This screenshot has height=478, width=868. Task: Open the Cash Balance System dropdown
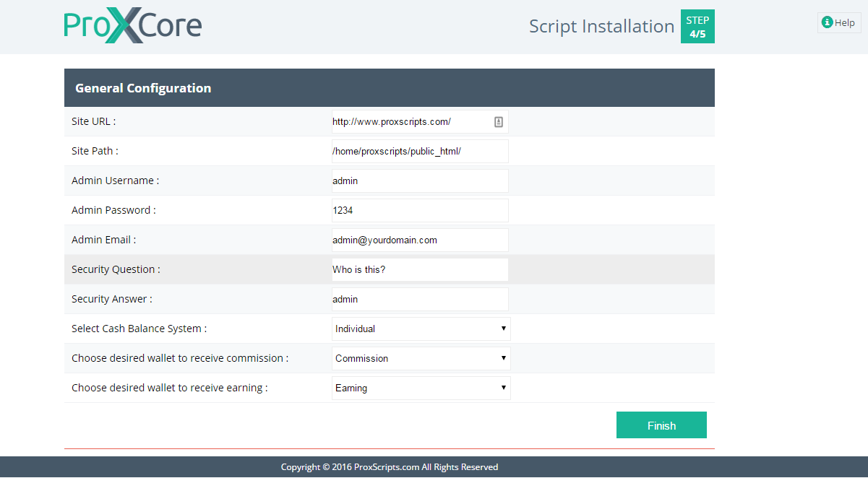421,329
